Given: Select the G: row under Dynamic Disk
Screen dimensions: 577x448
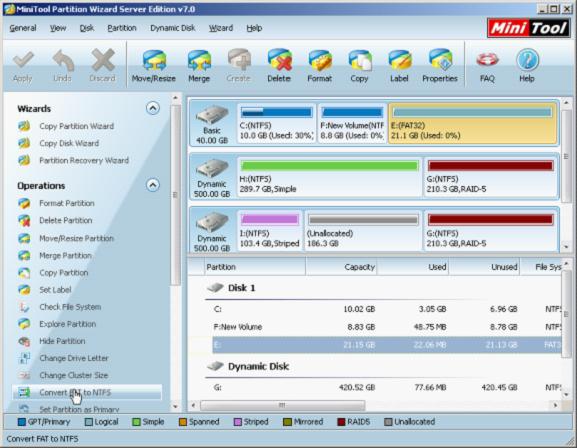Looking at the screenshot, I should (387, 387).
